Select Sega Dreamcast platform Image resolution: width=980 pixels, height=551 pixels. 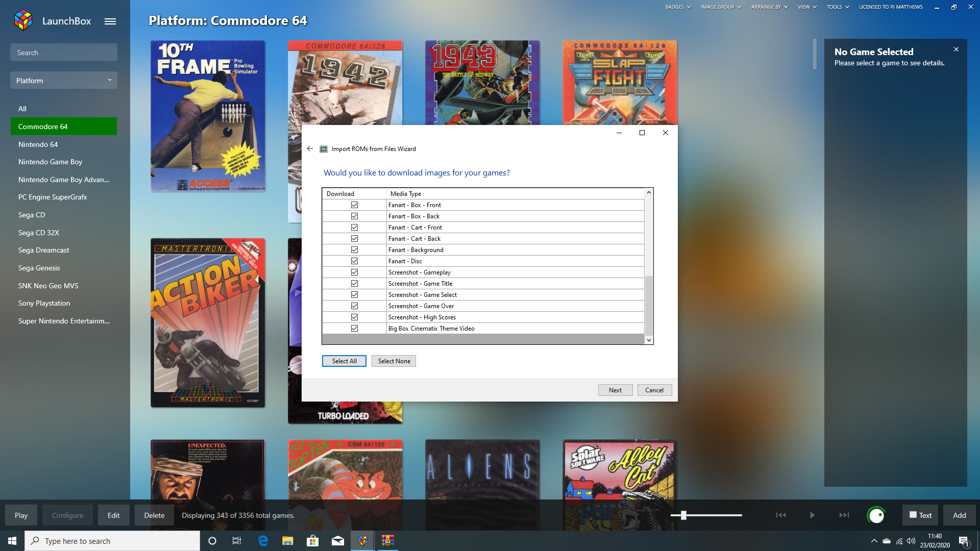click(64, 250)
